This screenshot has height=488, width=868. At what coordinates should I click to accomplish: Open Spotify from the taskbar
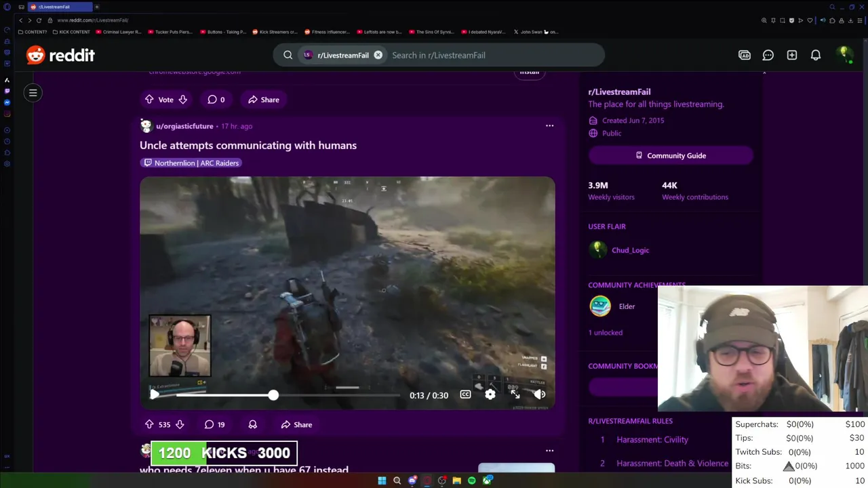[471, 481]
